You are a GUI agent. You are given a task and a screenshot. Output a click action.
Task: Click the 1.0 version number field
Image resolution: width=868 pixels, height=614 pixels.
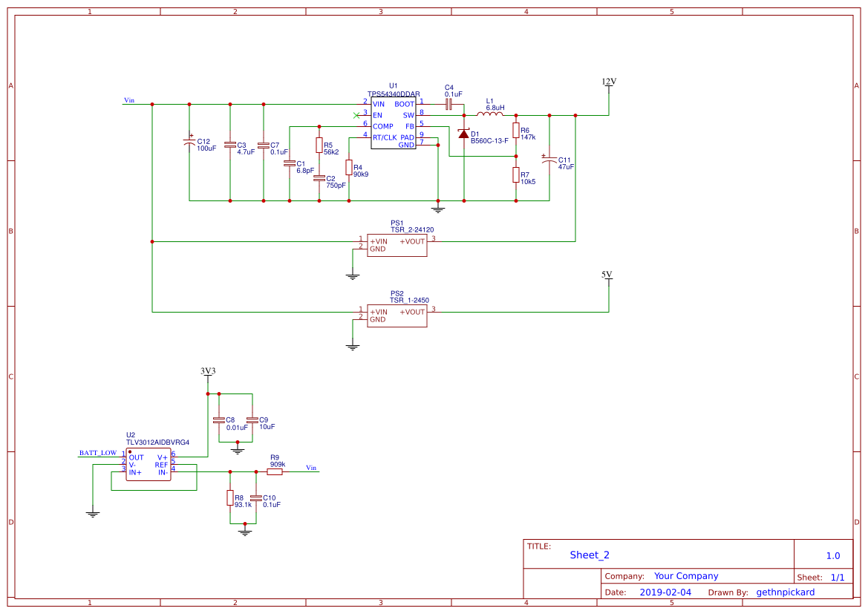click(x=833, y=555)
